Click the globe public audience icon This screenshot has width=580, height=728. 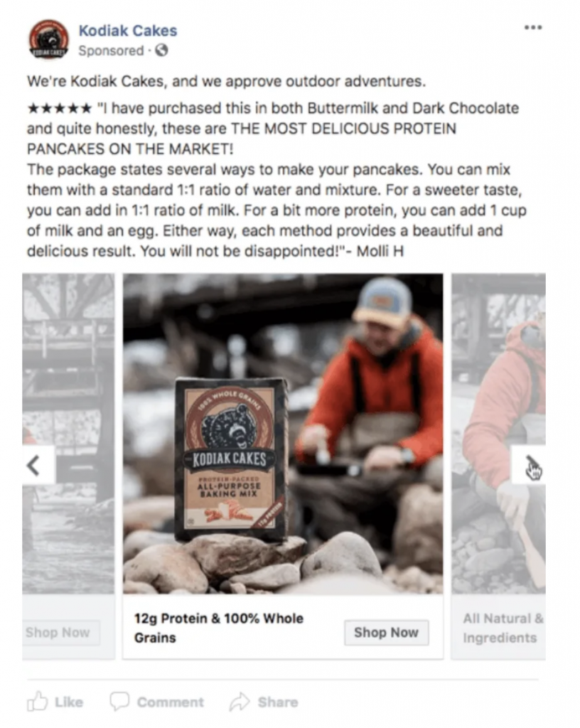point(161,50)
